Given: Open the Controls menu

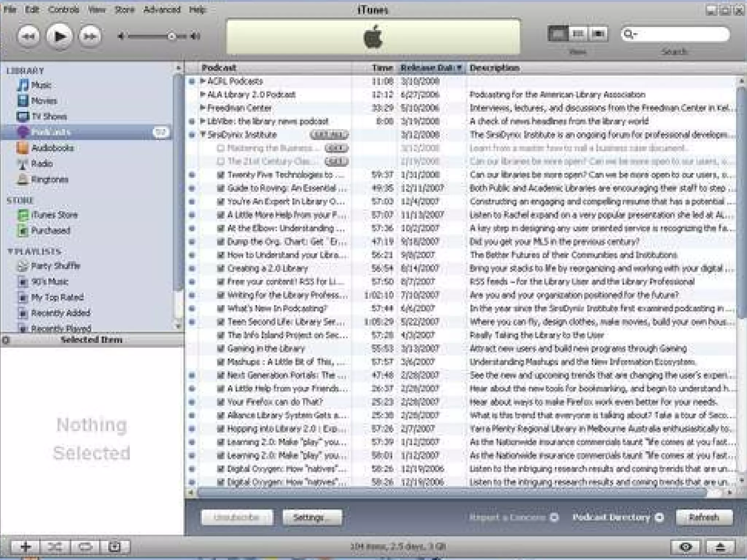Looking at the screenshot, I should pos(63,9).
